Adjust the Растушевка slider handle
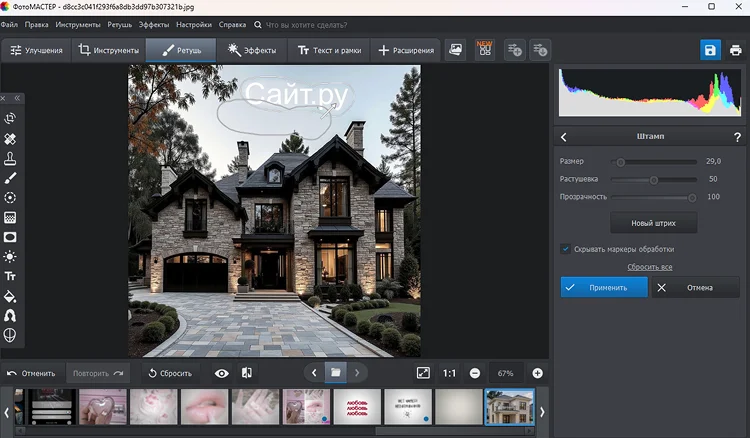Image resolution: width=750 pixels, height=438 pixels. click(654, 180)
